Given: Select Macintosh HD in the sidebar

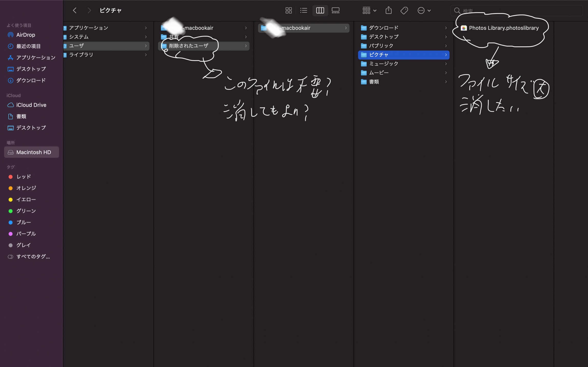Looking at the screenshot, I should pos(33,152).
